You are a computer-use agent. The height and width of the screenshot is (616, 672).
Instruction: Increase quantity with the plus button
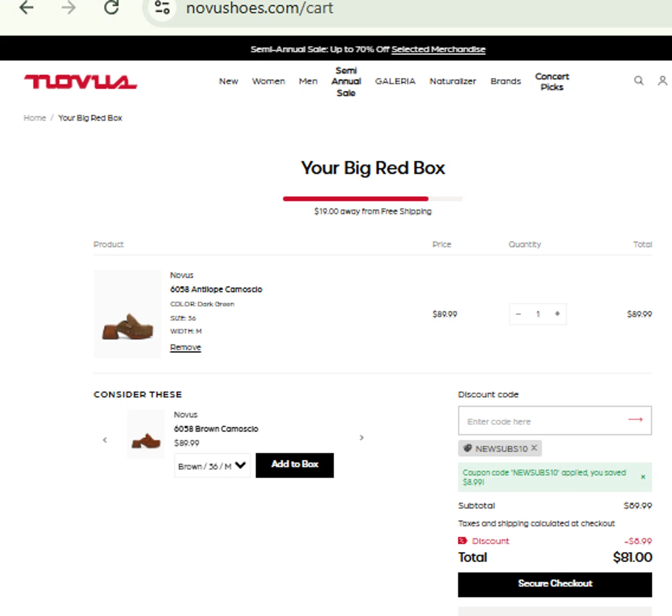[557, 314]
